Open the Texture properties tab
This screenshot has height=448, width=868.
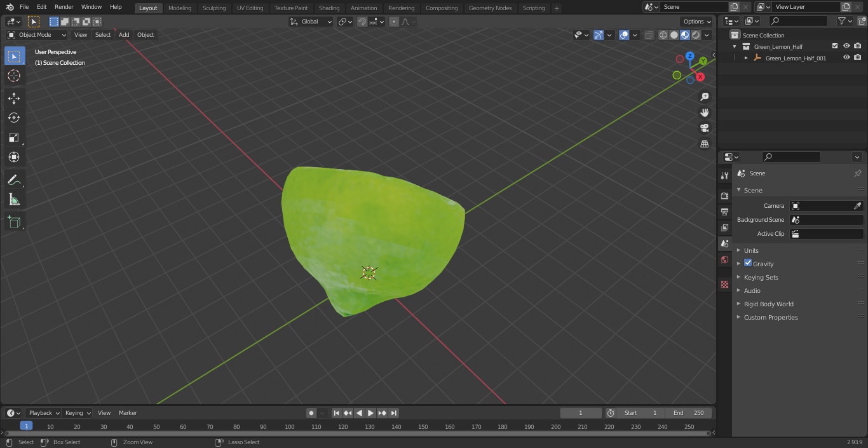724,285
